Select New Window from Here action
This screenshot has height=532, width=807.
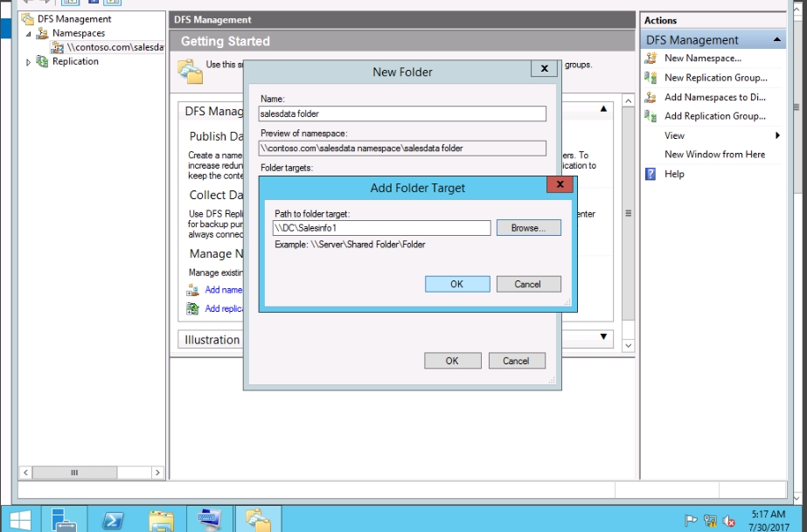pyautogui.click(x=714, y=155)
